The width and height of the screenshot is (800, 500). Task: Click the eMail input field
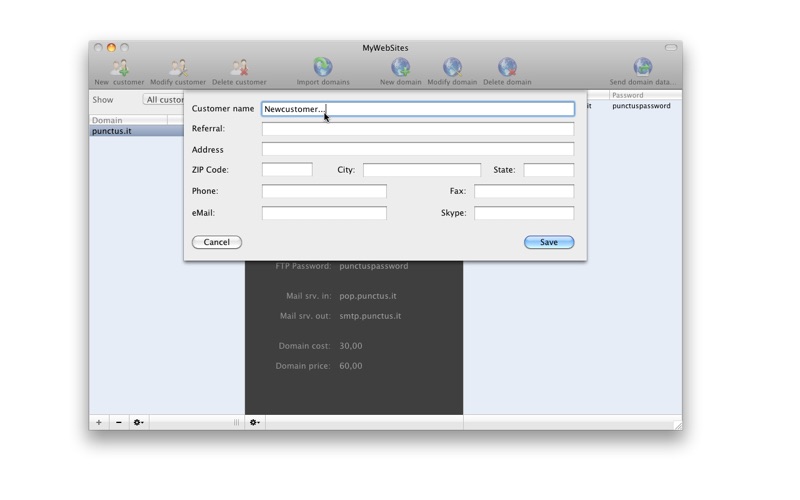(324, 213)
